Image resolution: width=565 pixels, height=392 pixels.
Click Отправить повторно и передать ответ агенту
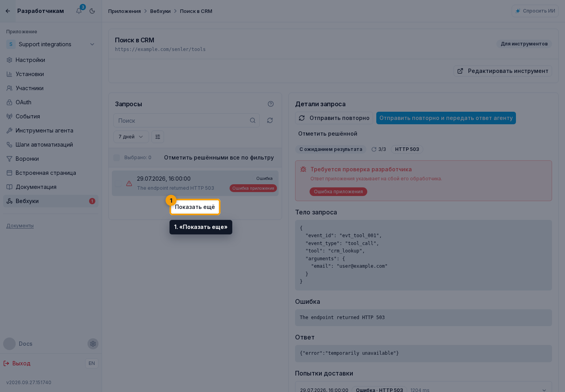[446, 118]
